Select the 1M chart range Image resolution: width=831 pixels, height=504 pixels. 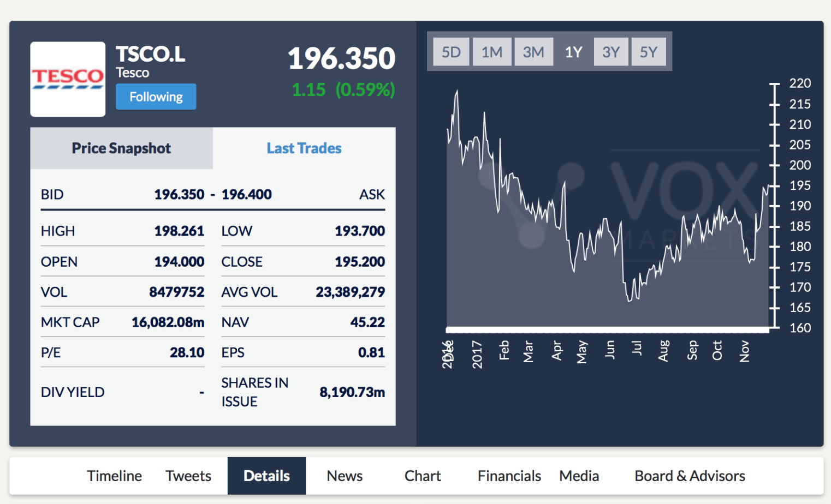click(x=492, y=52)
